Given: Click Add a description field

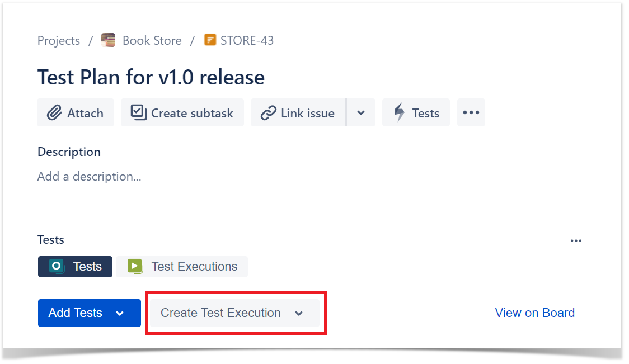Looking at the screenshot, I should (x=90, y=176).
